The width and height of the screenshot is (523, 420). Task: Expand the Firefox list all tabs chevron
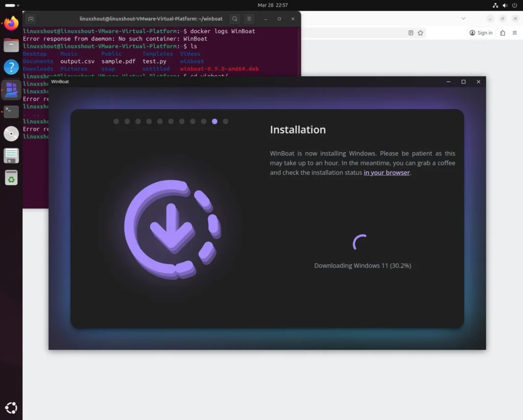click(463, 18)
